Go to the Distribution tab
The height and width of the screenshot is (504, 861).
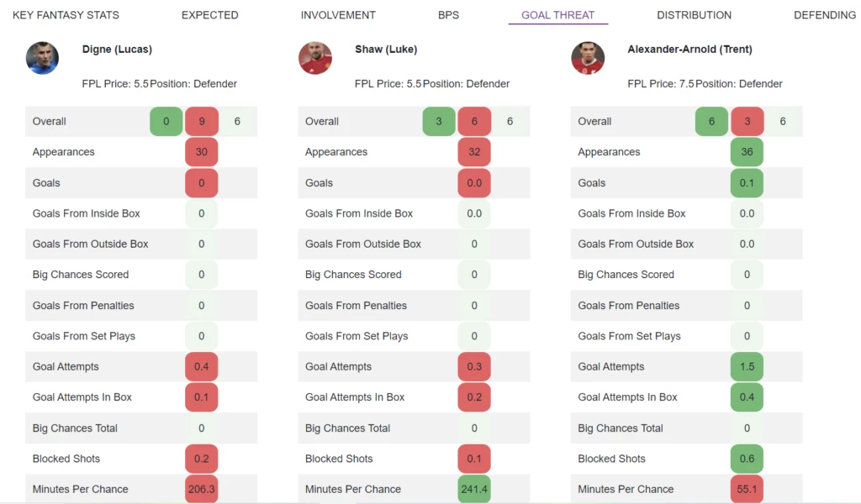pos(694,15)
